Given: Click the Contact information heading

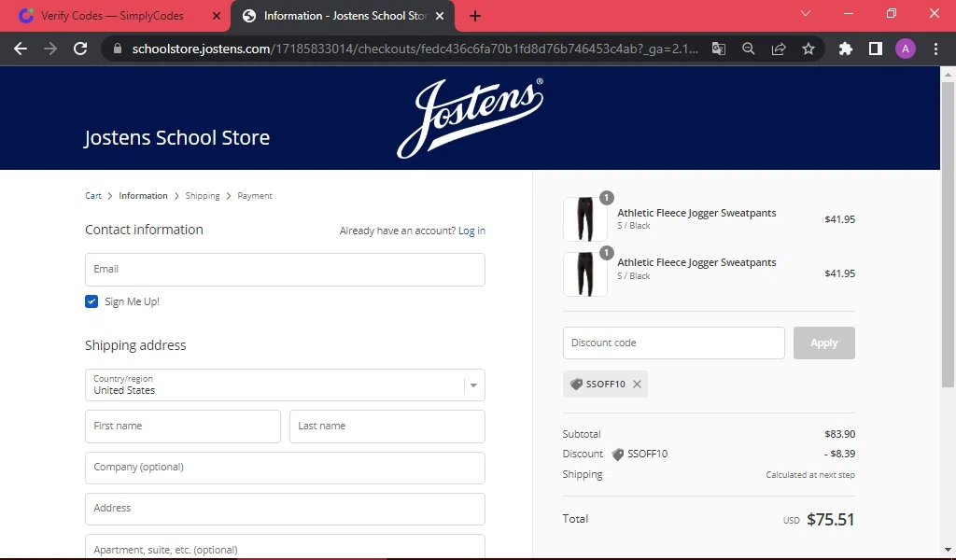Looking at the screenshot, I should [144, 230].
